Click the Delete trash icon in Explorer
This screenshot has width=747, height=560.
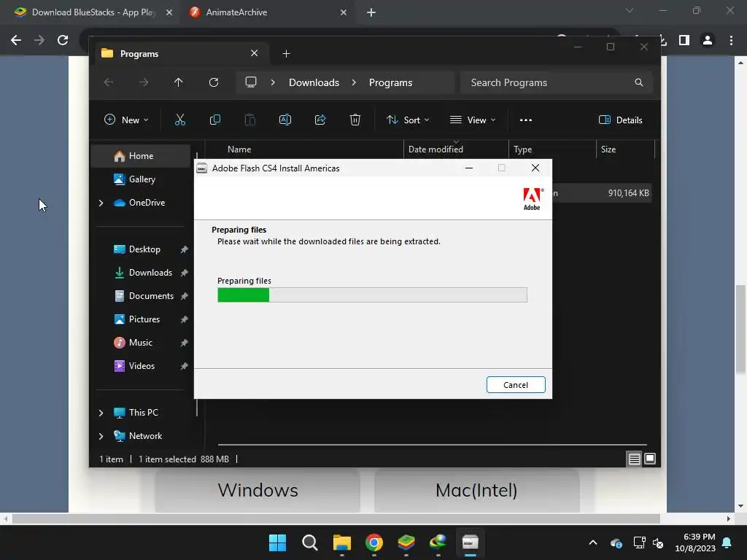(355, 120)
